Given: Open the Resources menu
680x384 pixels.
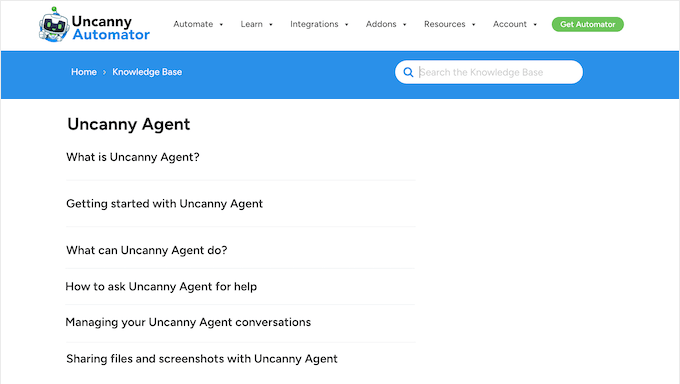Looking at the screenshot, I should pos(445,24).
